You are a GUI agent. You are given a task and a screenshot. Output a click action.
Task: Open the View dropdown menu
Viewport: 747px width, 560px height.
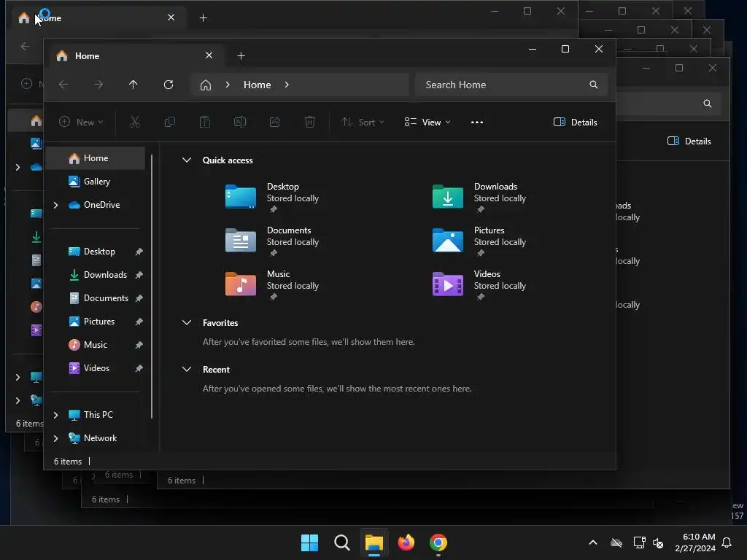pyautogui.click(x=427, y=122)
